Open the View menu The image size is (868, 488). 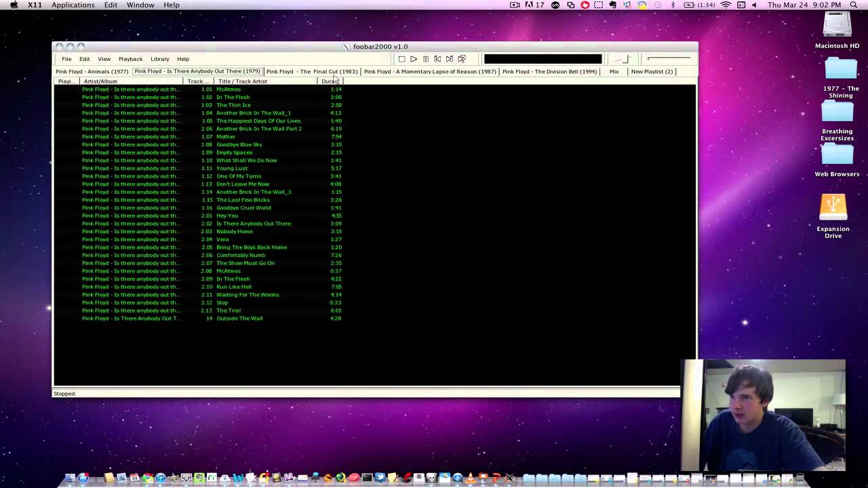[x=104, y=59]
